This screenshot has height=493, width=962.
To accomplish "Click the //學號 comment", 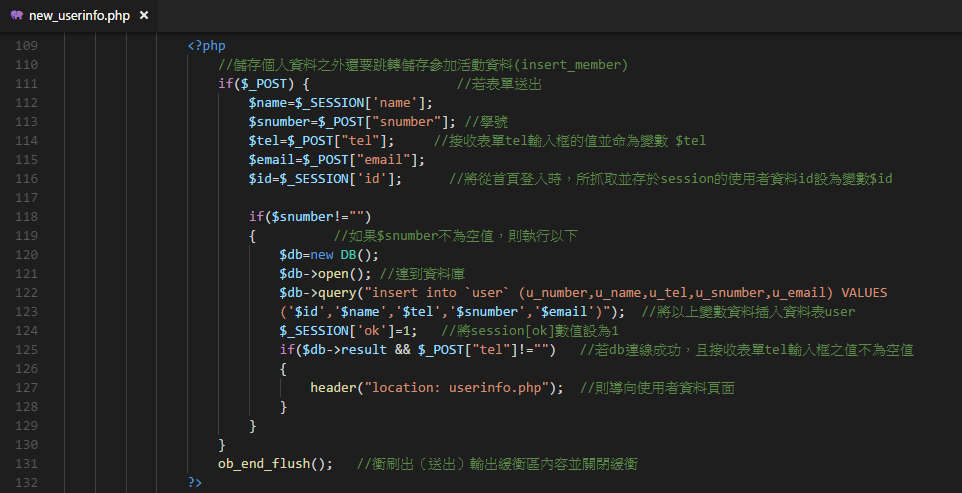I will [487, 121].
